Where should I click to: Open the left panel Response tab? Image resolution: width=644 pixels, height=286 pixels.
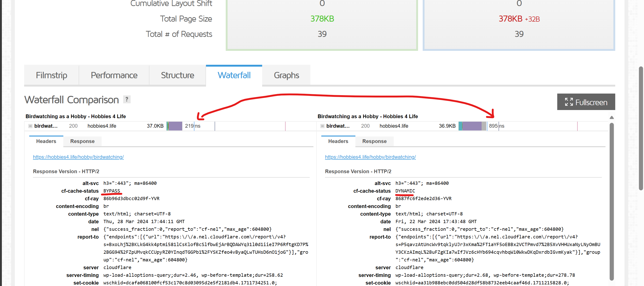coord(82,141)
